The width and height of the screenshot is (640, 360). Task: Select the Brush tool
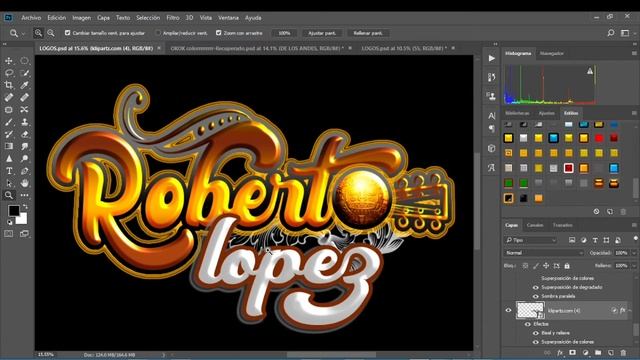9,122
